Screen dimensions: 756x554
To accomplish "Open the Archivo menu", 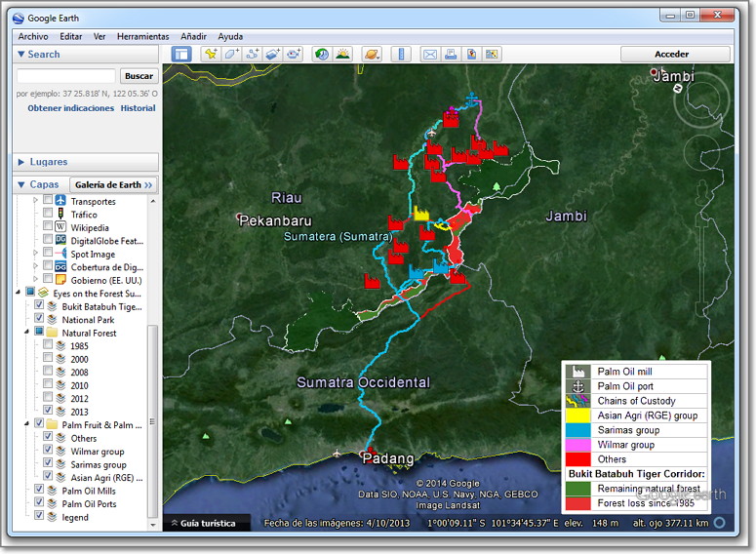I will coord(33,36).
